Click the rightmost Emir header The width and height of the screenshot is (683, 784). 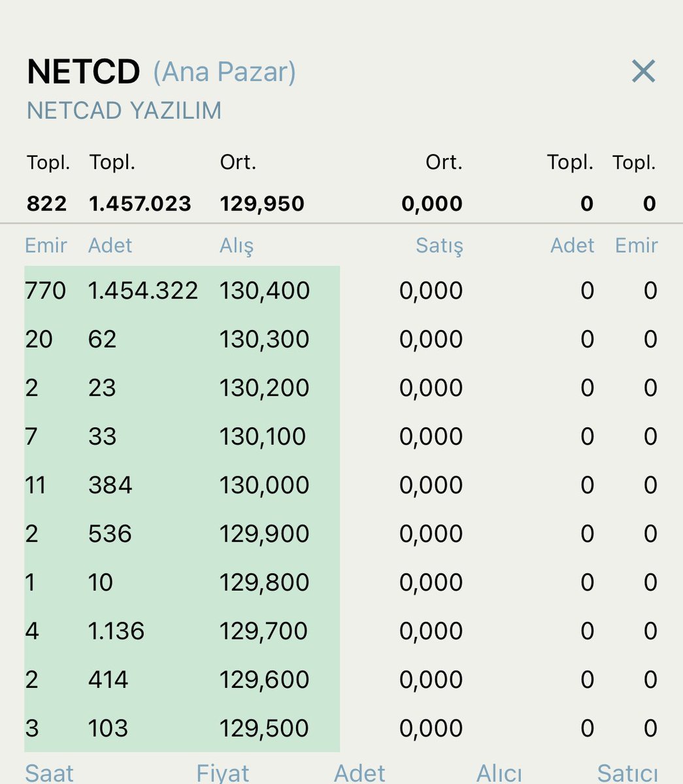point(636,245)
